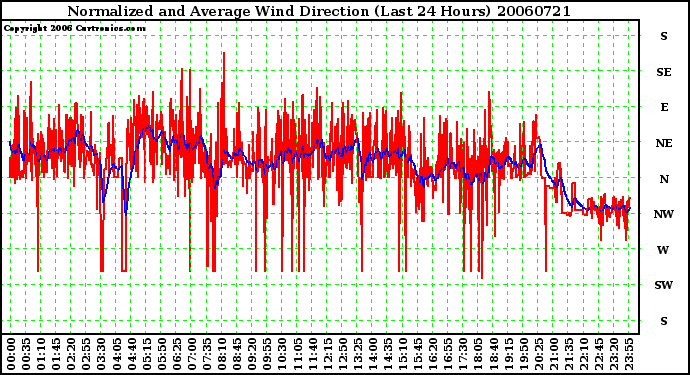Image resolution: width=690 pixels, height=375 pixels.
Task: Select the 04:05 time axis label
Action: 117,354
